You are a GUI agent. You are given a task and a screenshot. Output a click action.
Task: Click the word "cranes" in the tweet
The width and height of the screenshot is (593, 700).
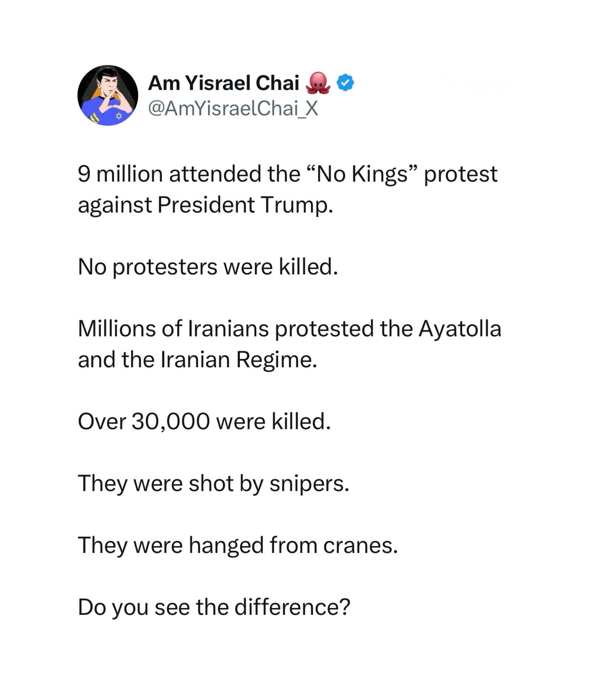pyautogui.click(x=360, y=545)
